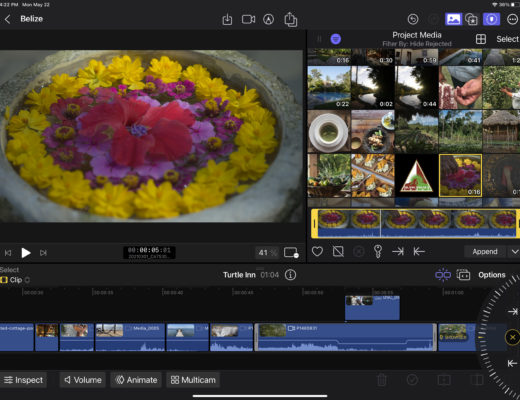Viewport: 520px width, 400px height.
Task: Play the viewer video
Action: point(26,253)
